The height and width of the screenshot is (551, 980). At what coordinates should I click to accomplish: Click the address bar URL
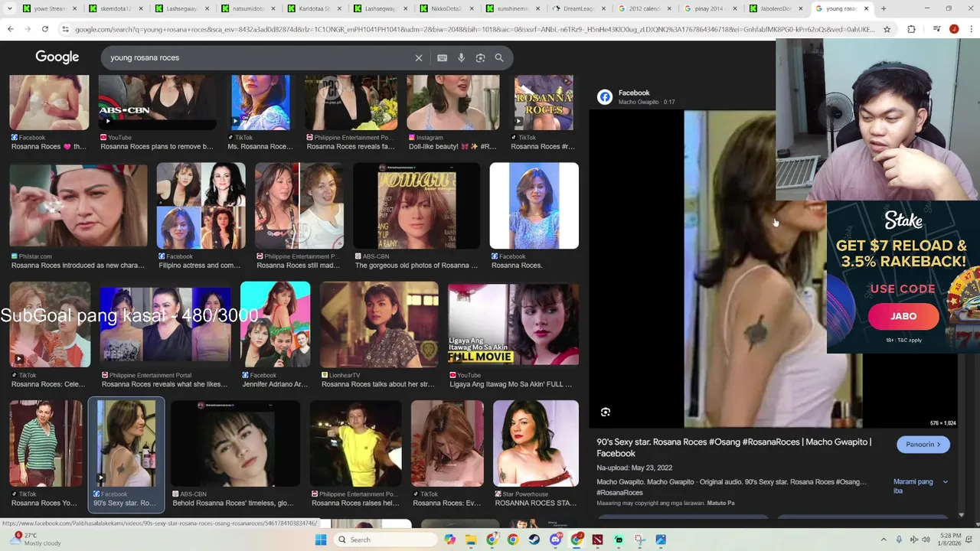[x=475, y=29]
